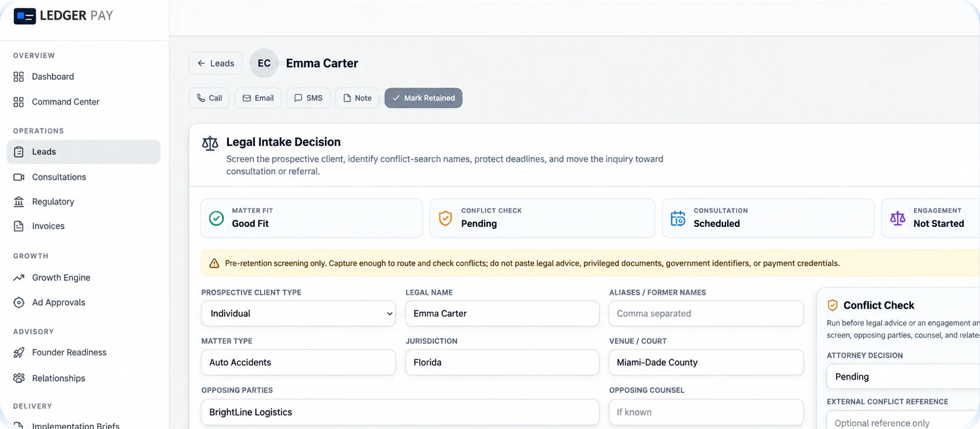The image size is (980, 429).
Task: Click the Matter Type field
Action: pos(298,362)
